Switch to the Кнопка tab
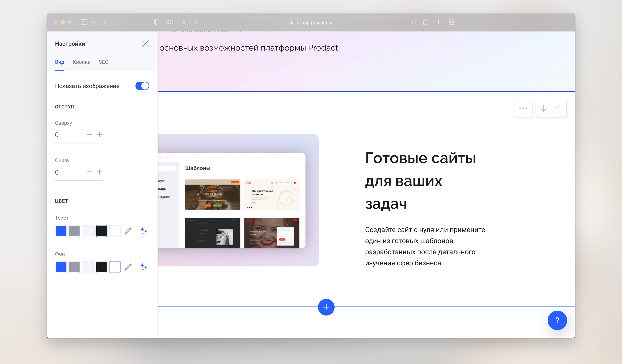The height and width of the screenshot is (364, 622). [x=82, y=62]
